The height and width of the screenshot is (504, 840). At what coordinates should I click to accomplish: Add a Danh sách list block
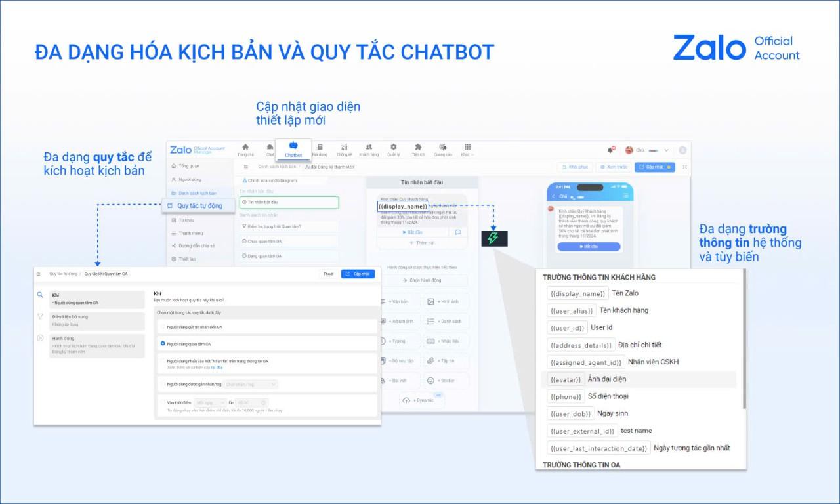[447, 321]
